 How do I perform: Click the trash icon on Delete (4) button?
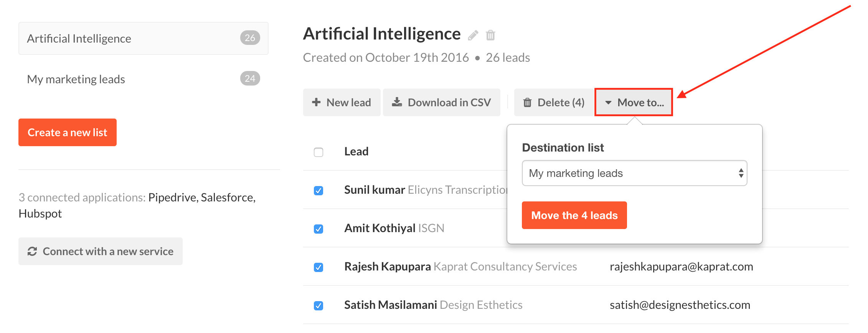point(528,102)
